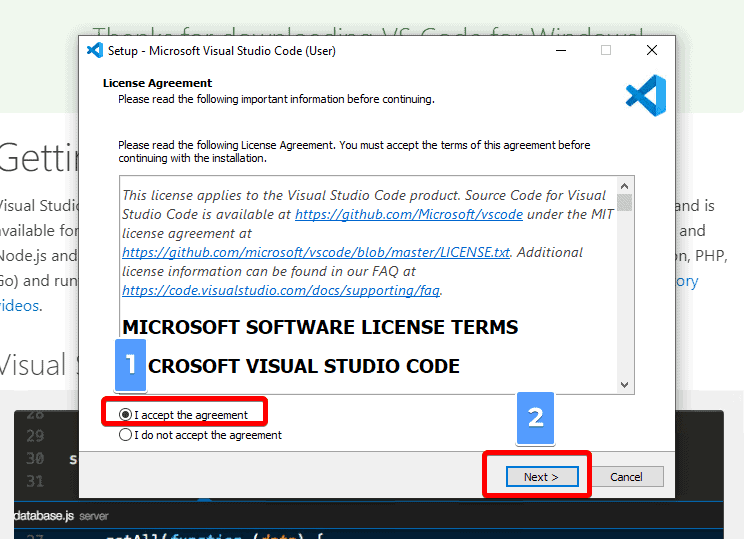Click the license text scroll-down arrow
The image size is (746, 539).
click(625, 385)
